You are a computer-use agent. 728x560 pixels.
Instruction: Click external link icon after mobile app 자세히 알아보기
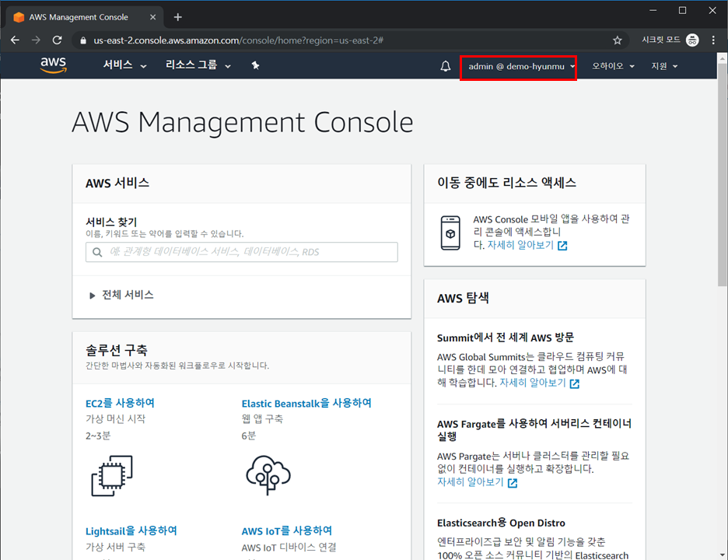[562, 246]
